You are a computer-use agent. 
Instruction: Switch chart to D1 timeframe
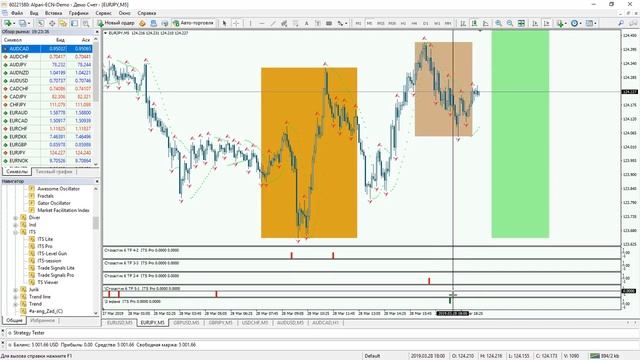[426, 23]
